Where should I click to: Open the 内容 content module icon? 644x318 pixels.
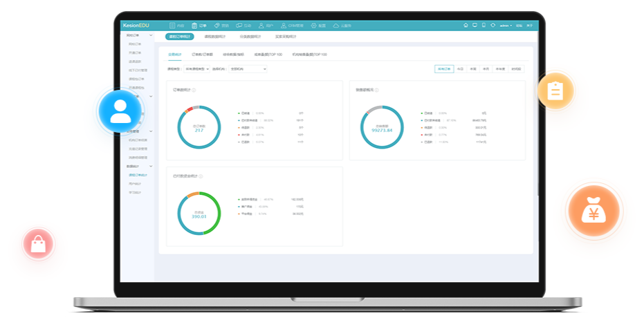173,26
